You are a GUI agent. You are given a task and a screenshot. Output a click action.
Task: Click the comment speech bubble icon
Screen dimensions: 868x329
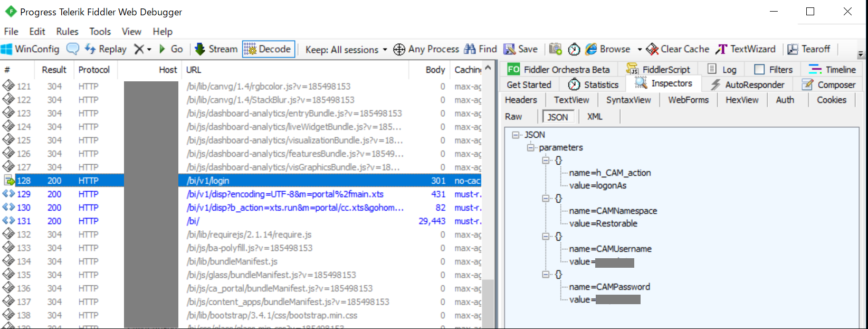pos(73,49)
